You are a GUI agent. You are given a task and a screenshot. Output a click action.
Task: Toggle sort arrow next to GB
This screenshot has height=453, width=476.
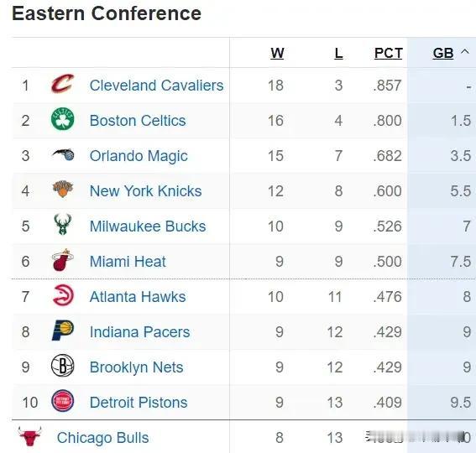(465, 51)
